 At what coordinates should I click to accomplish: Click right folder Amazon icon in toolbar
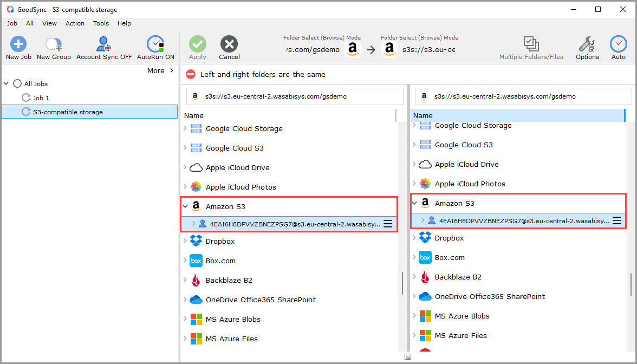click(389, 49)
